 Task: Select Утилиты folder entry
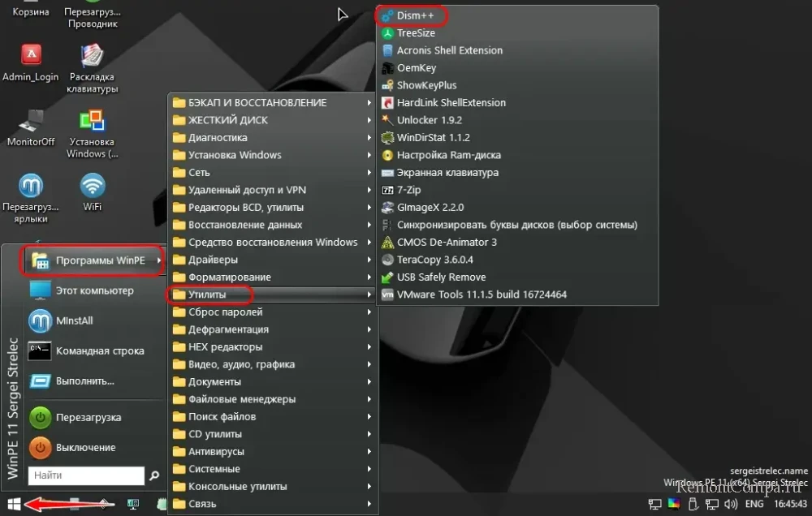pyautogui.click(x=273, y=295)
